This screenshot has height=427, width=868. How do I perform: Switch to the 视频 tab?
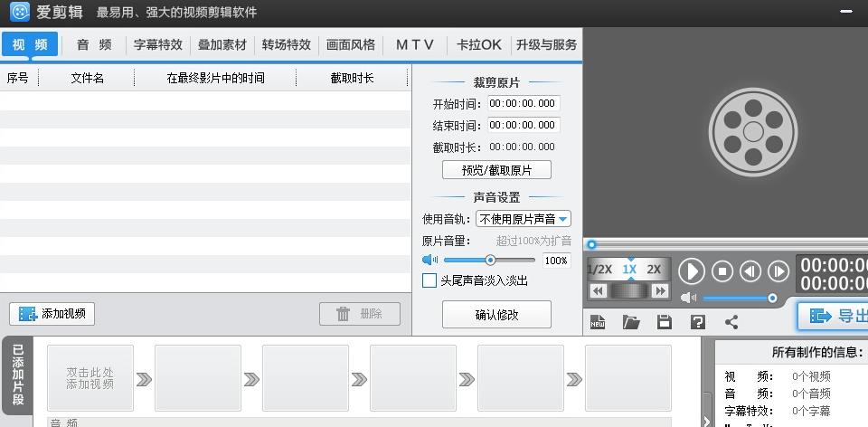(30, 45)
